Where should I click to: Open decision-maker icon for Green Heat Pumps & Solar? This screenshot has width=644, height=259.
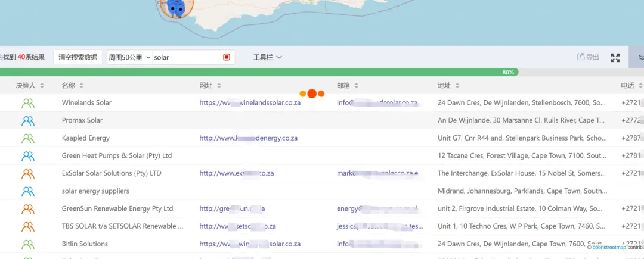coord(28,156)
